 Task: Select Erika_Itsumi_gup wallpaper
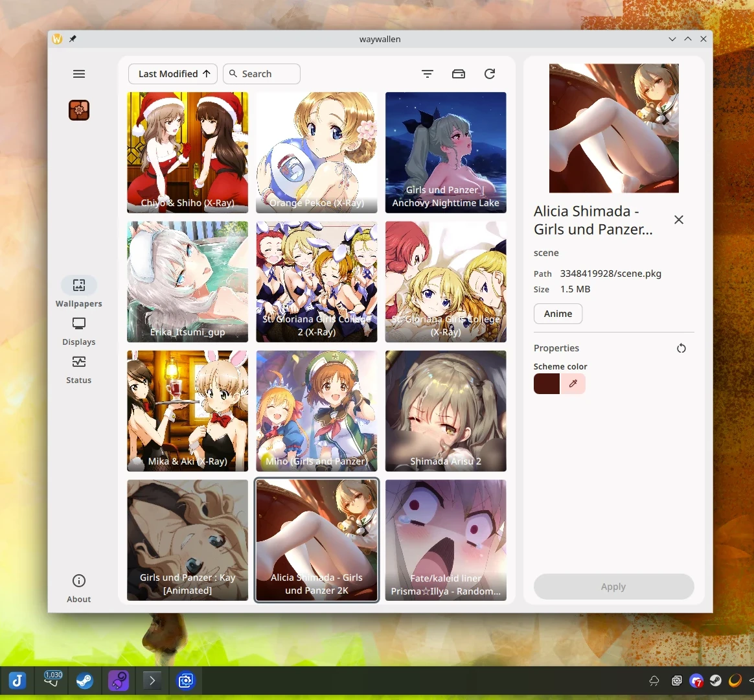[x=188, y=281]
